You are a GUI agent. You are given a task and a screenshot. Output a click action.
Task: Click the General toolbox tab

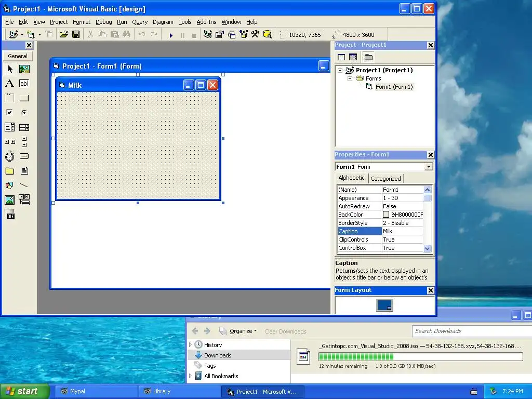[x=18, y=56]
